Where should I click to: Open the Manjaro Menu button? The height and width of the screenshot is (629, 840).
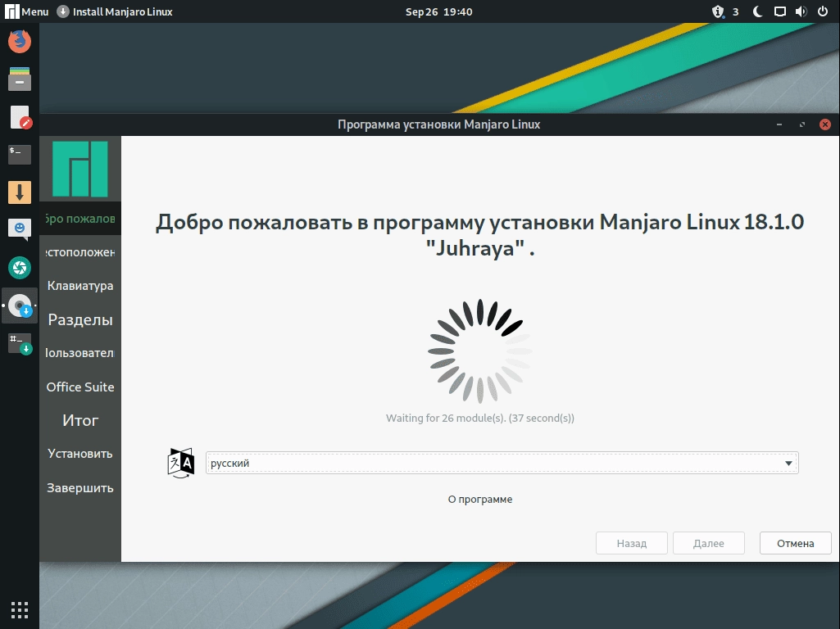(27, 11)
